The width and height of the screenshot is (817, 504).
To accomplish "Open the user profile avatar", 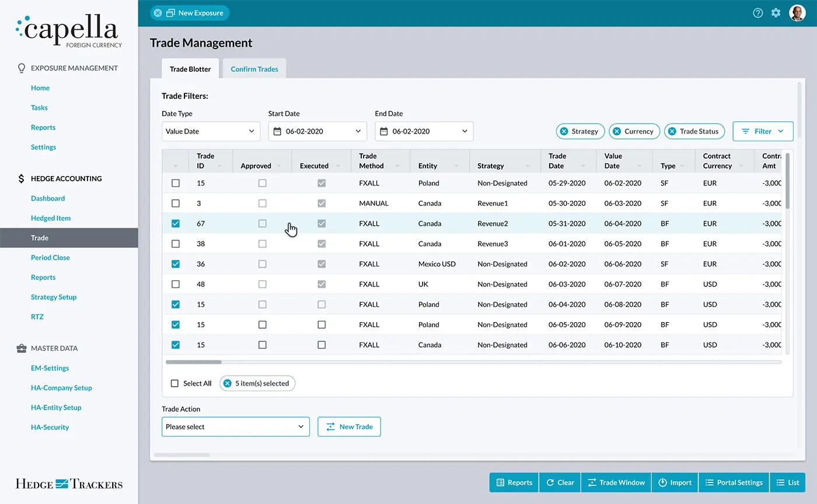I will pyautogui.click(x=797, y=13).
